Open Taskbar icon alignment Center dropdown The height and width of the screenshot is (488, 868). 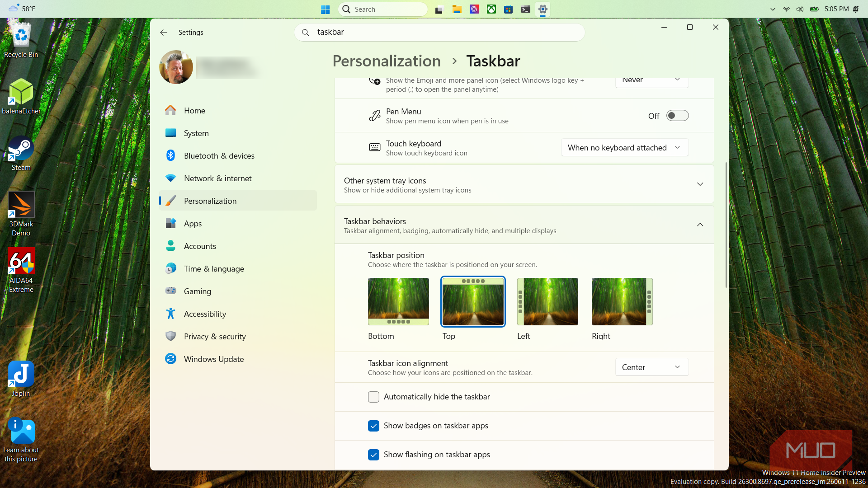tap(651, 367)
